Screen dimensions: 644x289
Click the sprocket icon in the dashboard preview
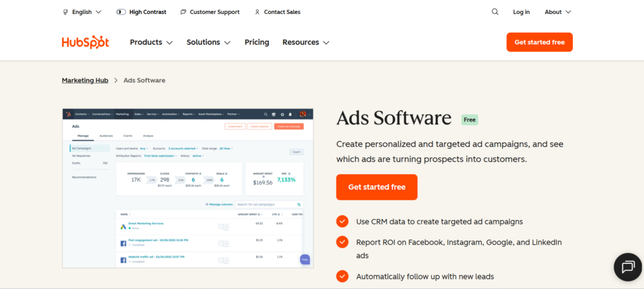(x=68, y=114)
